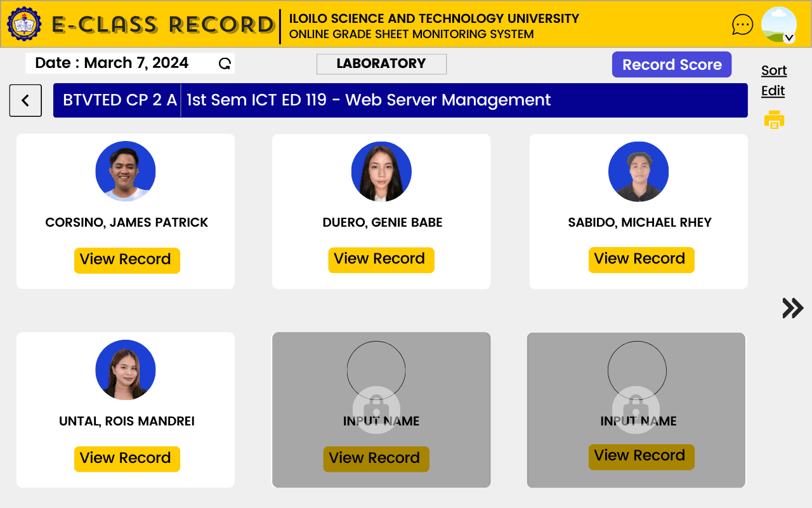The image size is (812, 508).
Task: View record for Duero, Genie Babe
Action: (381, 260)
